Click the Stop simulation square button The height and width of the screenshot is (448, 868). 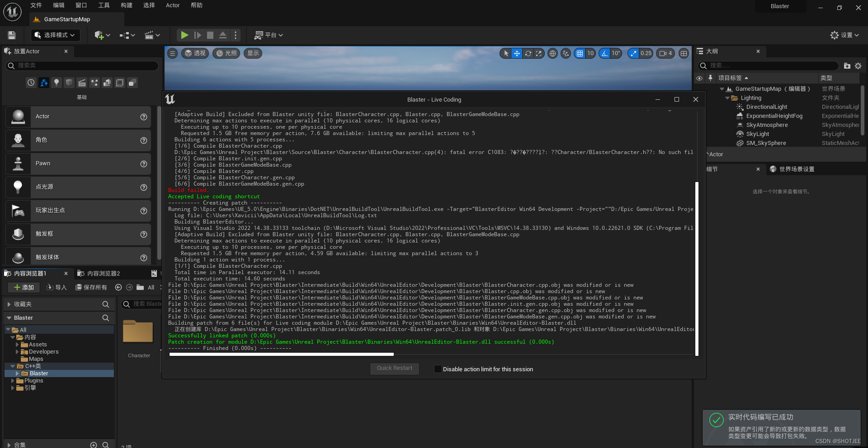[210, 35]
